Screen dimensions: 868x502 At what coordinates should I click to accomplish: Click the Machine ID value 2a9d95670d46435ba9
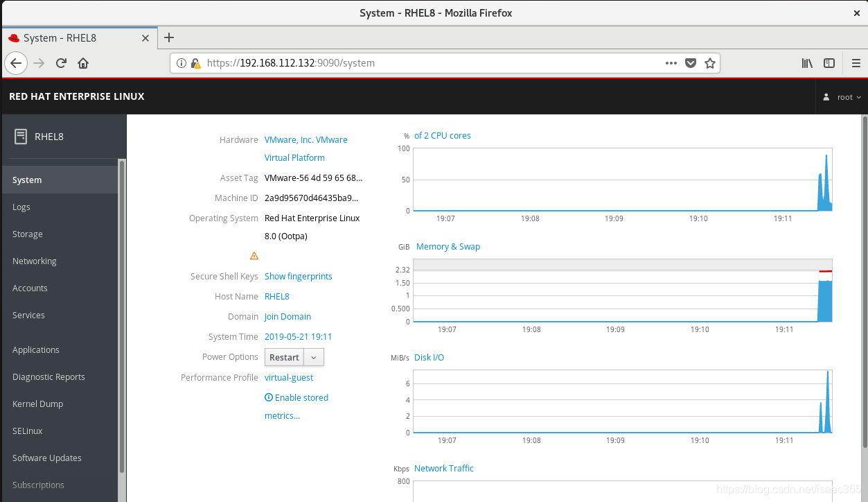coord(312,198)
